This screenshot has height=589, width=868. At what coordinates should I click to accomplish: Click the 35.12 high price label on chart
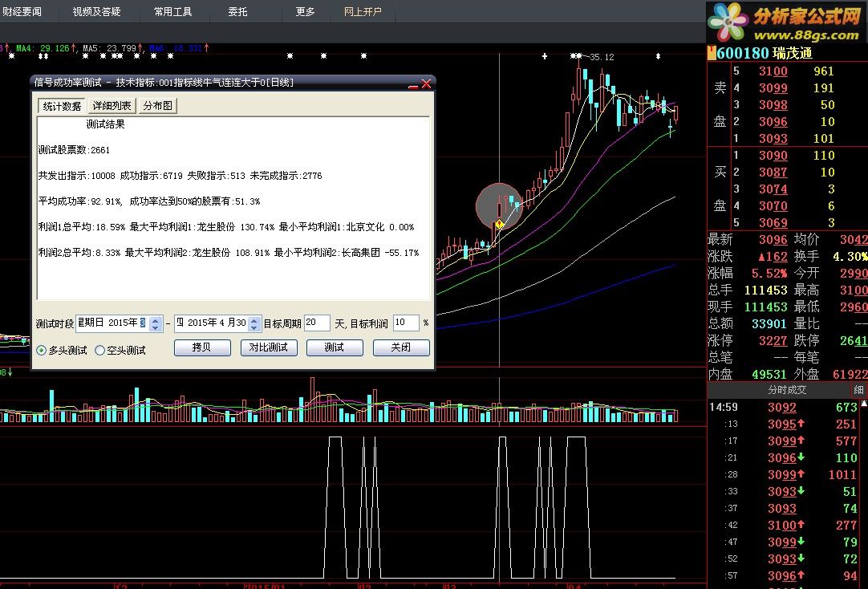click(602, 57)
